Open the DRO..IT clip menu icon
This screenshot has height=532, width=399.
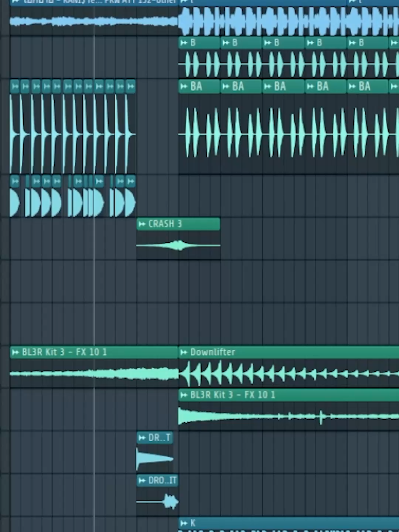point(142,481)
